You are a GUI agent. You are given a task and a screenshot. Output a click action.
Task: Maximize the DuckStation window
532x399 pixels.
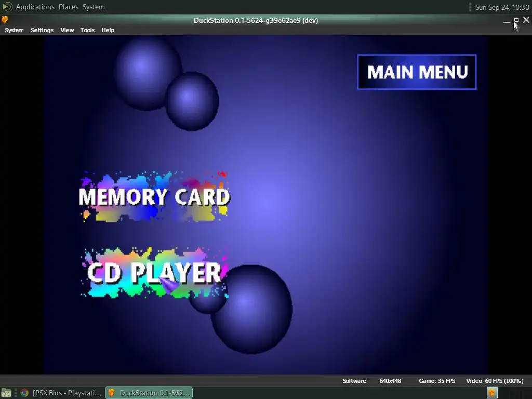click(x=516, y=20)
